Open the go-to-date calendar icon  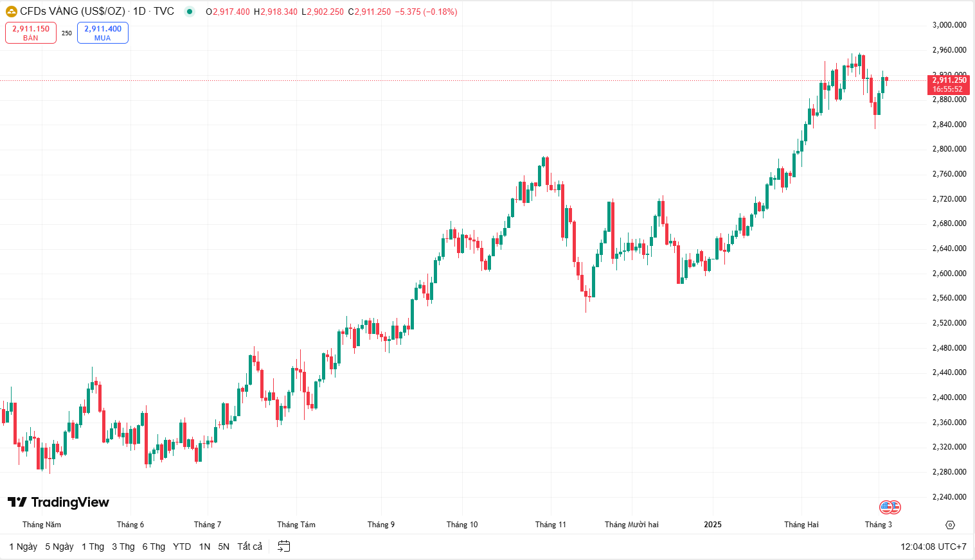[x=283, y=547]
